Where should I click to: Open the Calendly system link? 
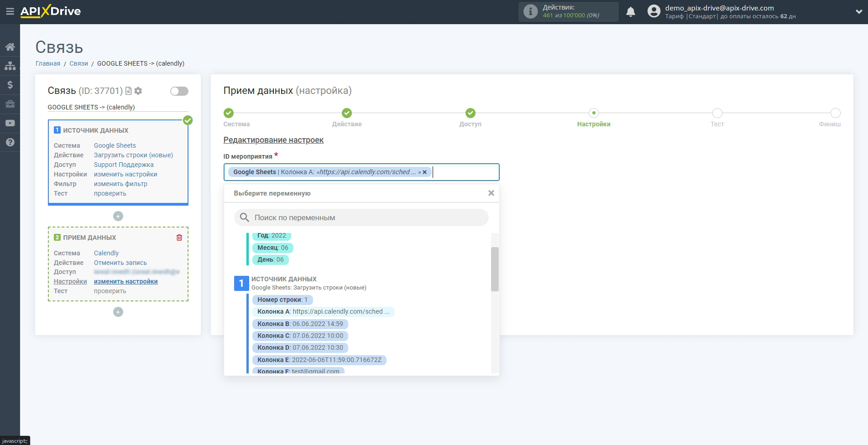click(106, 253)
